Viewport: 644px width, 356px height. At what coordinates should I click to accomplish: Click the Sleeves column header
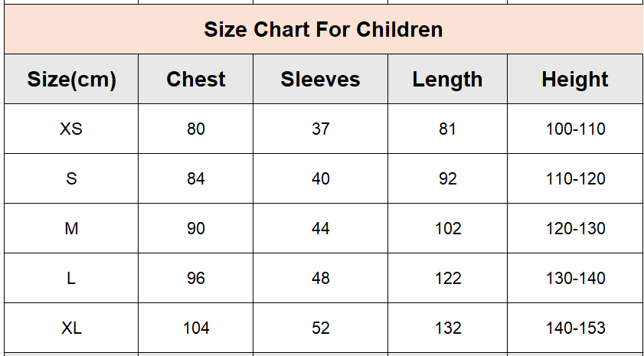(x=320, y=79)
